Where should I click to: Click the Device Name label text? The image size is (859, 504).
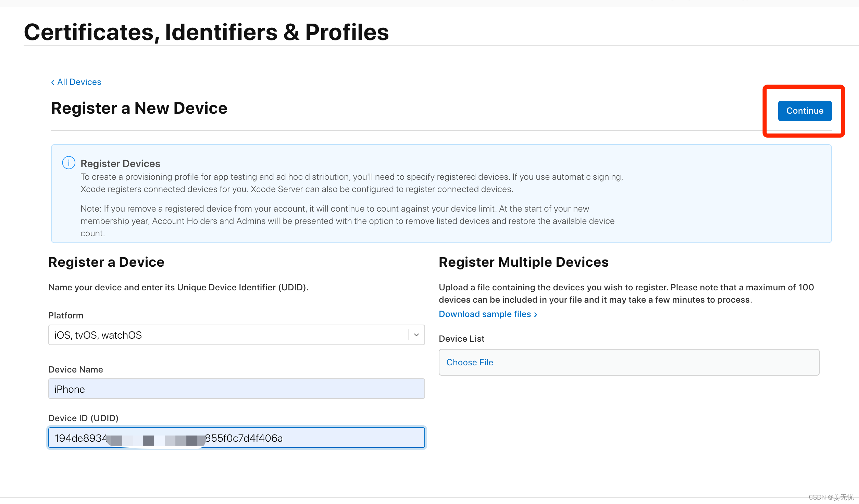[x=76, y=369]
